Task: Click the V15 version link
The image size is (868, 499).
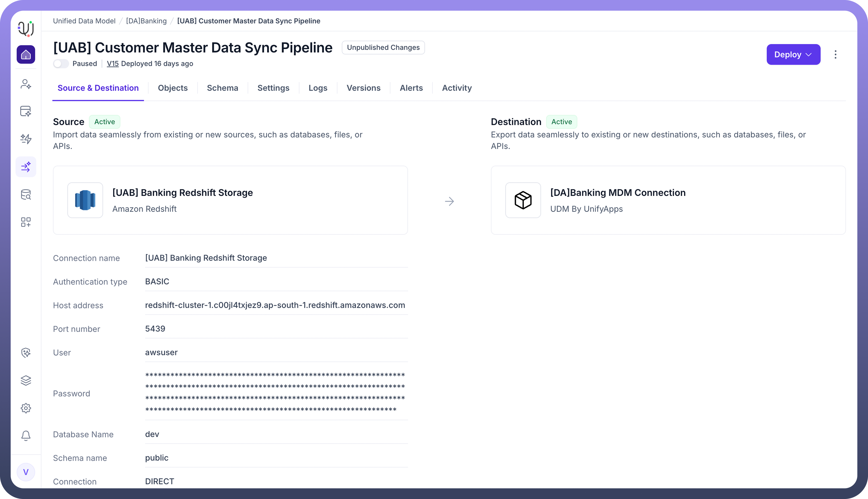Action: point(113,64)
